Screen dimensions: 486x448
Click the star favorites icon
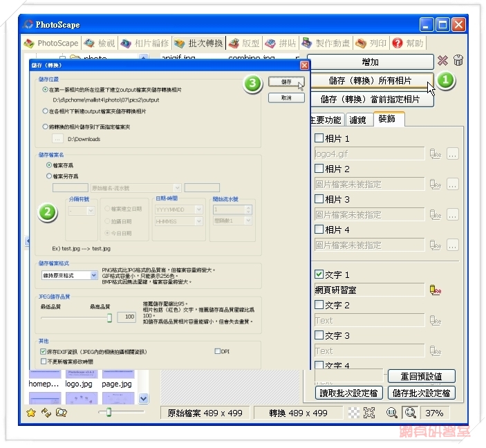[x=31, y=413]
